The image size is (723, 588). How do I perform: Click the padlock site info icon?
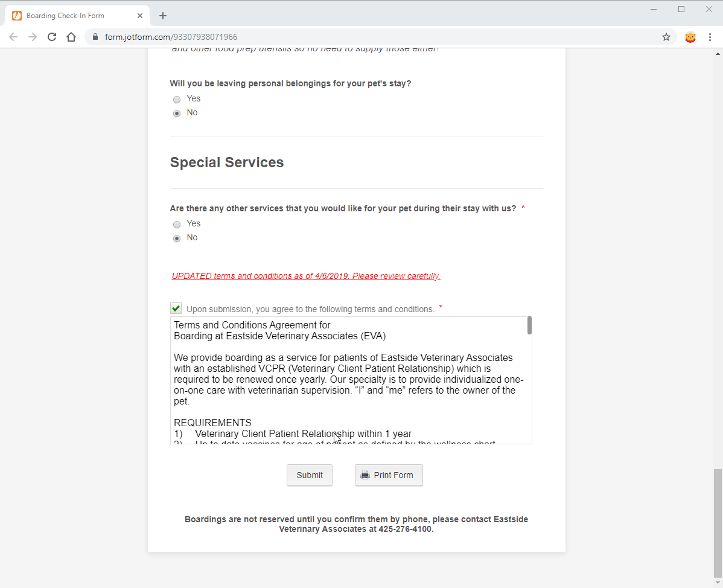tap(95, 37)
